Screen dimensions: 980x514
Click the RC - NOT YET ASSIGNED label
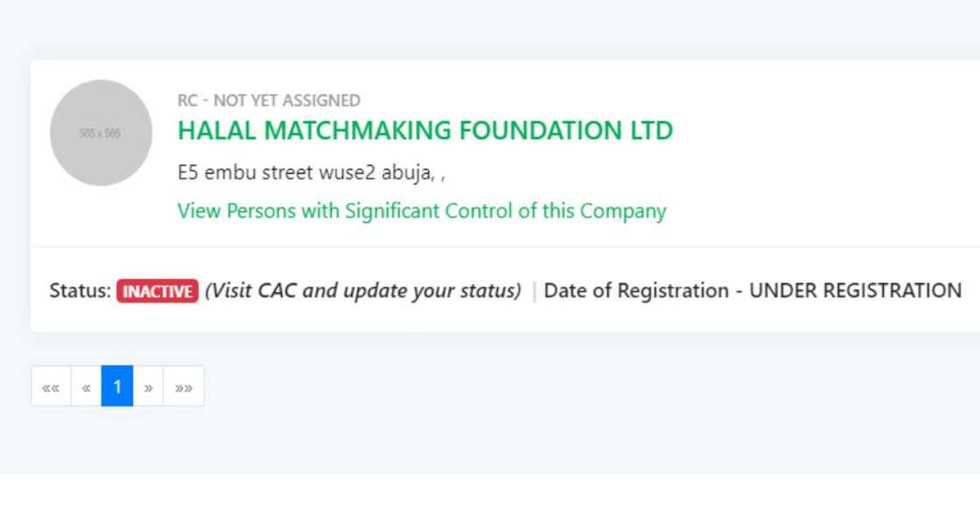[x=269, y=101]
